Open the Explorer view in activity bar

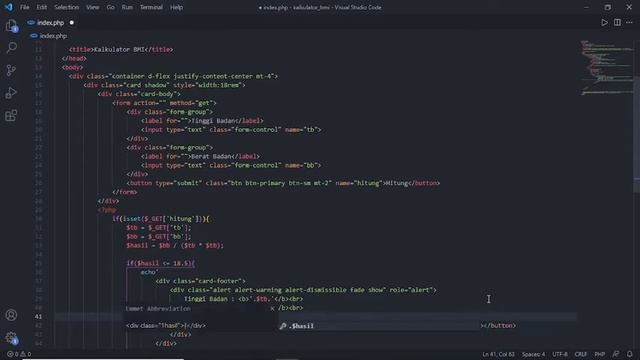click(11, 26)
